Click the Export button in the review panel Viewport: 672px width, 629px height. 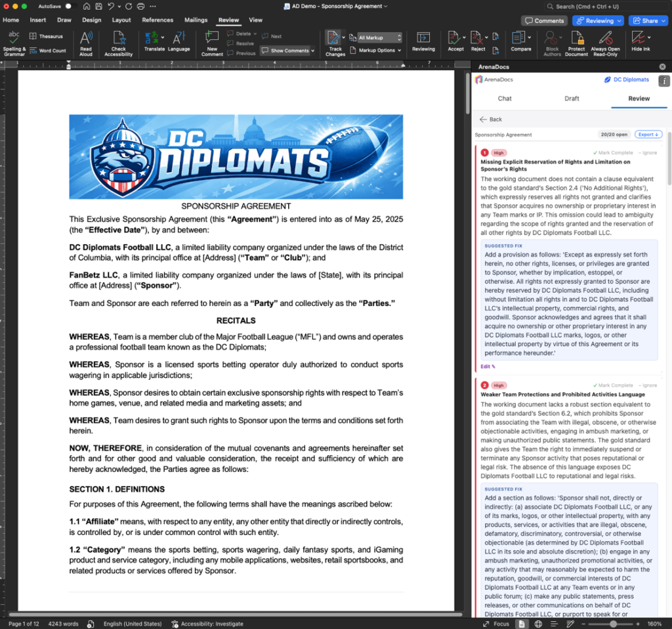(x=648, y=135)
